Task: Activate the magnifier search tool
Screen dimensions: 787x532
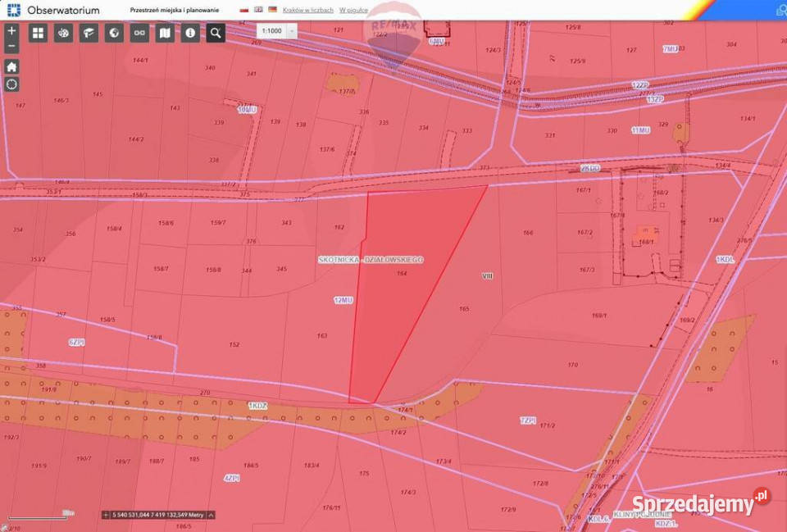Action: pos(216,33)
